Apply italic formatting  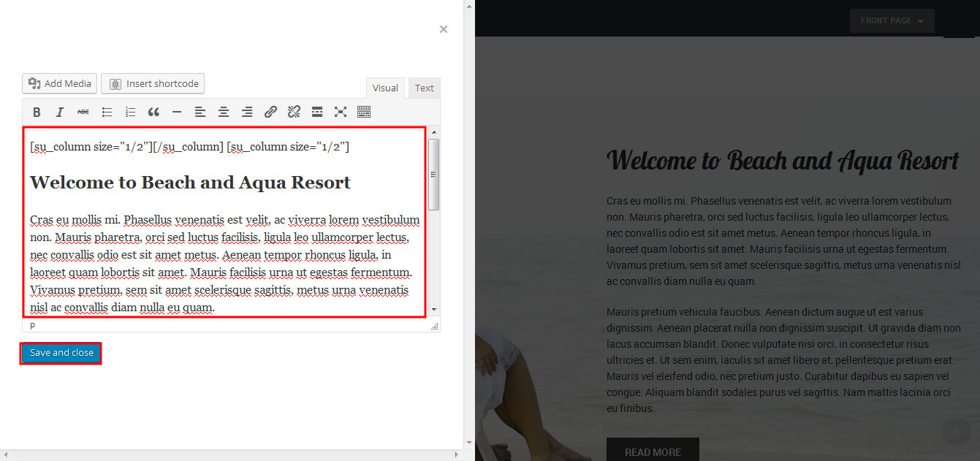60,112
